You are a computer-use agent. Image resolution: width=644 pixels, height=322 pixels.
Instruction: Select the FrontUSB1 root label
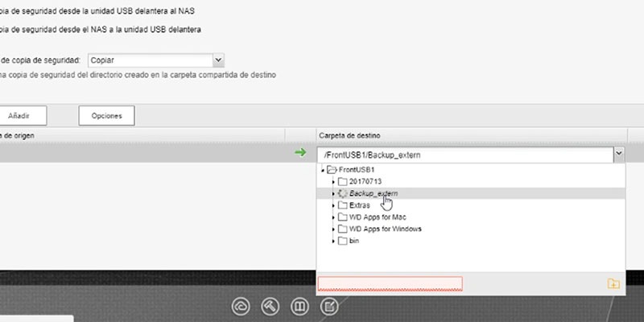(x=357, y=170)
